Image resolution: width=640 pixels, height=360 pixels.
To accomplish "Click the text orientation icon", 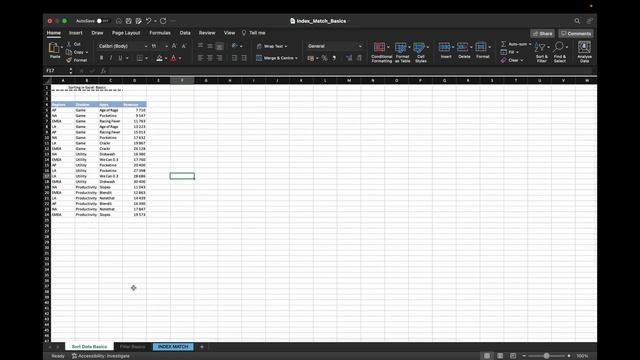I will click(235, 46).
